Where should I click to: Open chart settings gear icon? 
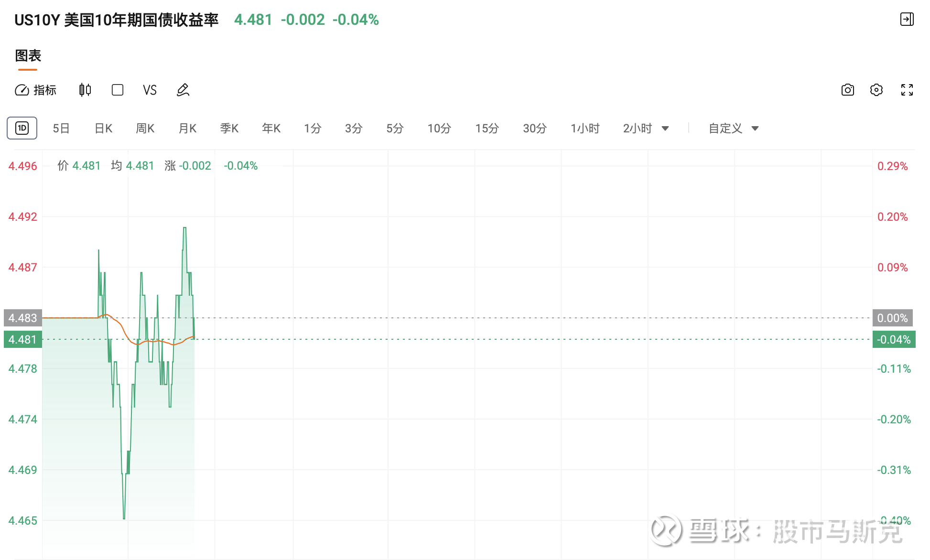pos(876,90)
